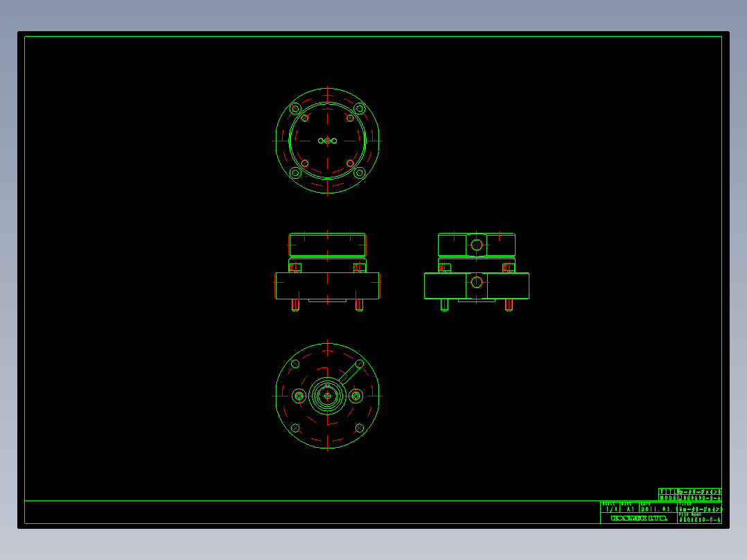Click the file name value in title block
Viewport: 747px width, 560px height.
(x=699, y=520)
